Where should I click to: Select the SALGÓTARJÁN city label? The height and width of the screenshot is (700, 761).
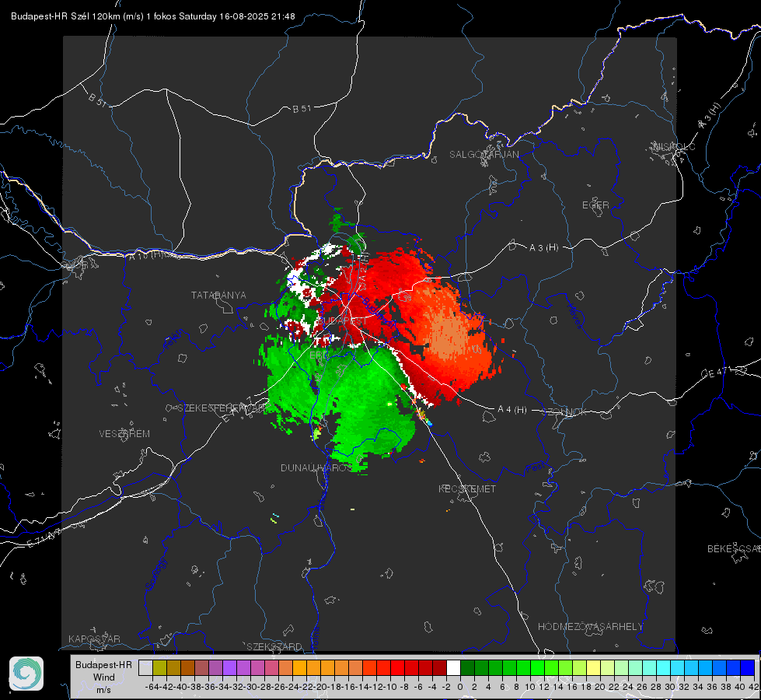click(x=483, y=155)
